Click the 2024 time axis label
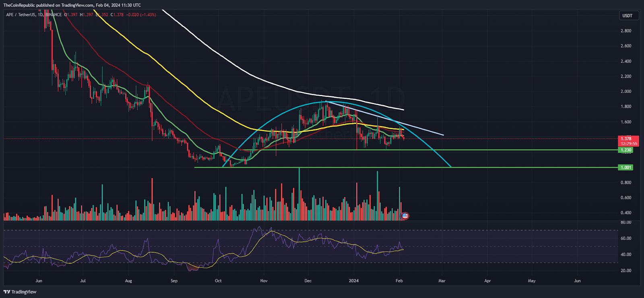Screen dimensions: 644x298 [x=354, y=281]
